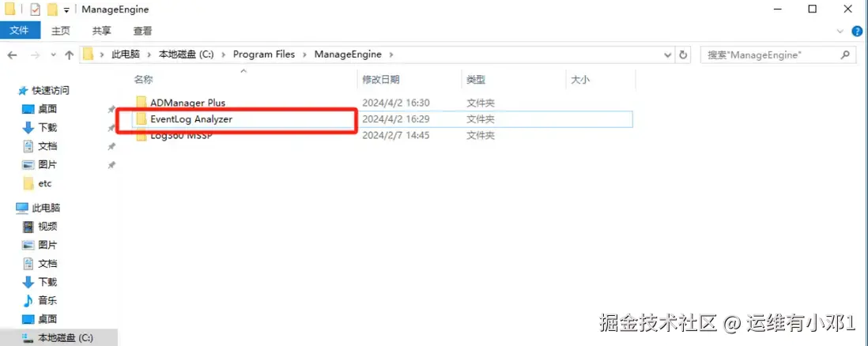
Task: Sort by 修改日期 column header
Action: (381, 80)
